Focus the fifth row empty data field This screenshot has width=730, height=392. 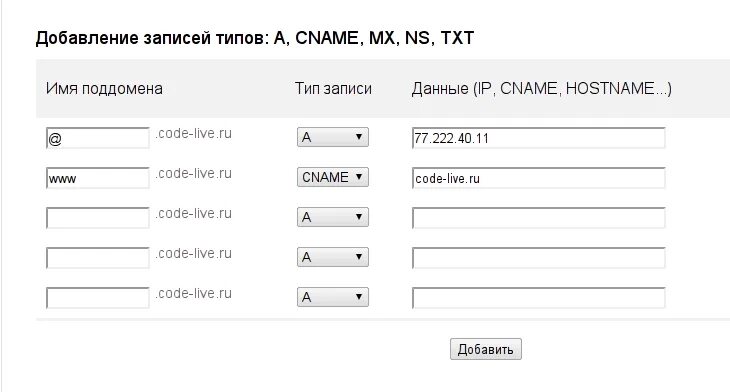[539, 298]
